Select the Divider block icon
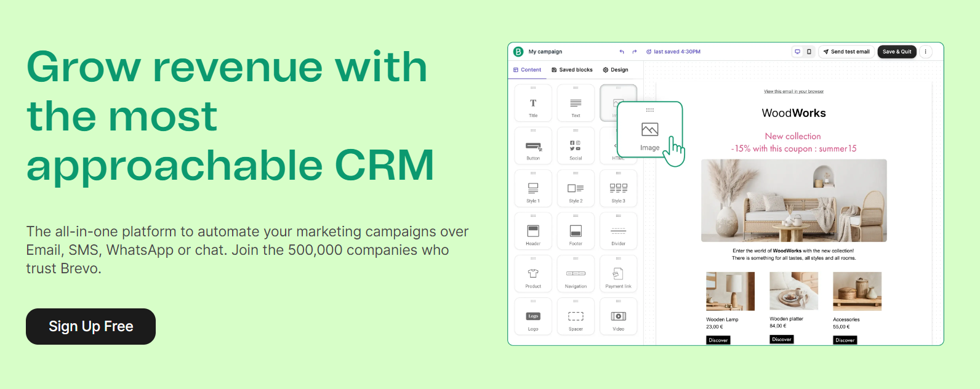Image resolution: width=980 pixels, height=389 pixels. [618, 231]
